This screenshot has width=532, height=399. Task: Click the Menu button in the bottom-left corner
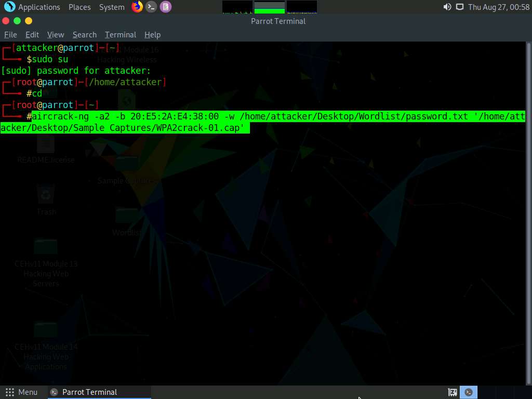(x=22, y=392)
